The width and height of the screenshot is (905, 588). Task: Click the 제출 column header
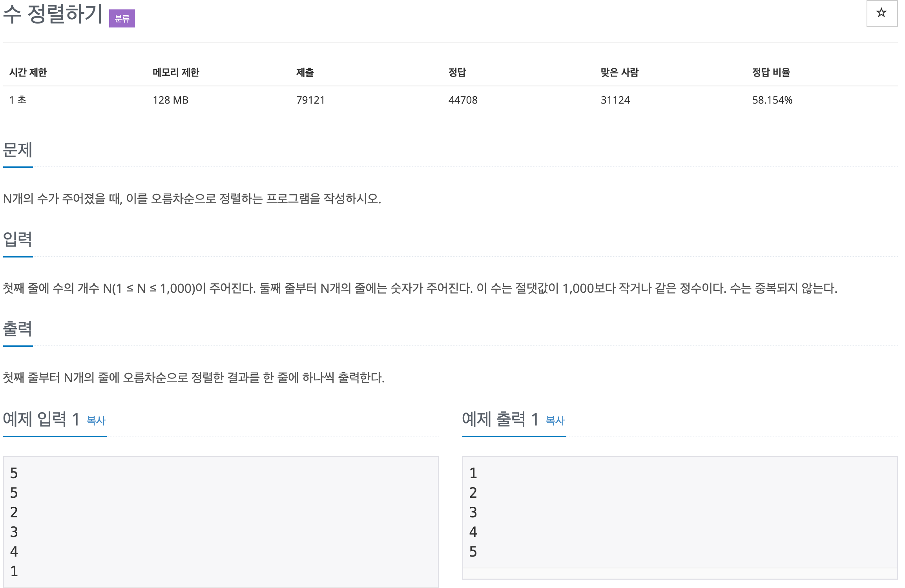tap(305, 72)
